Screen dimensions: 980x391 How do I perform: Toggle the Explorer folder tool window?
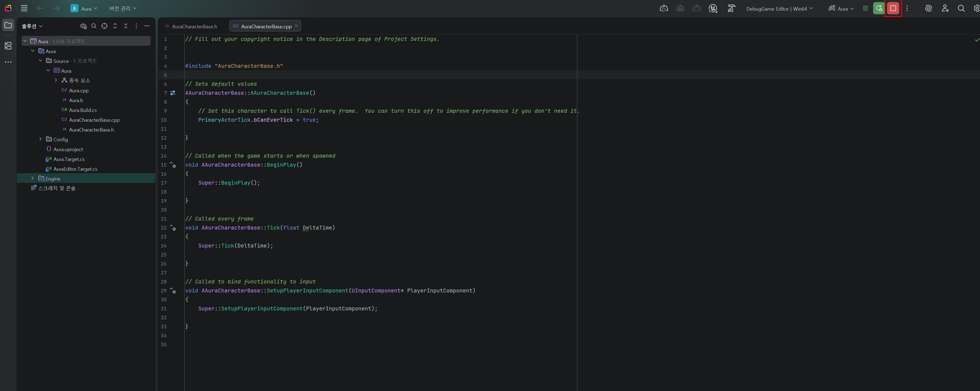[x=8, y=26]
